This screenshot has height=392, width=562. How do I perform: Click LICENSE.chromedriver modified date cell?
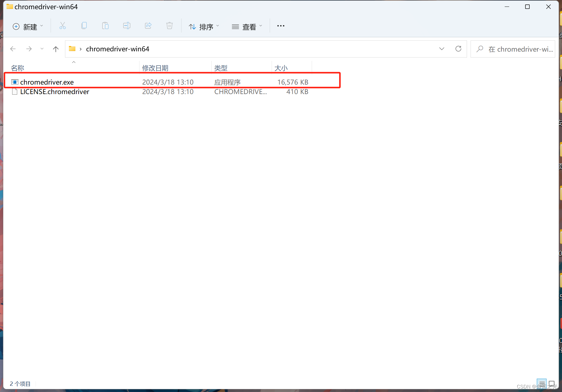[x=168, y=92]
